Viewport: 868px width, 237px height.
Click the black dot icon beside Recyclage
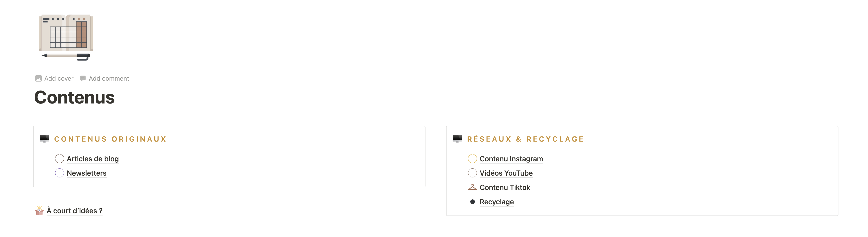coord(473,201)
